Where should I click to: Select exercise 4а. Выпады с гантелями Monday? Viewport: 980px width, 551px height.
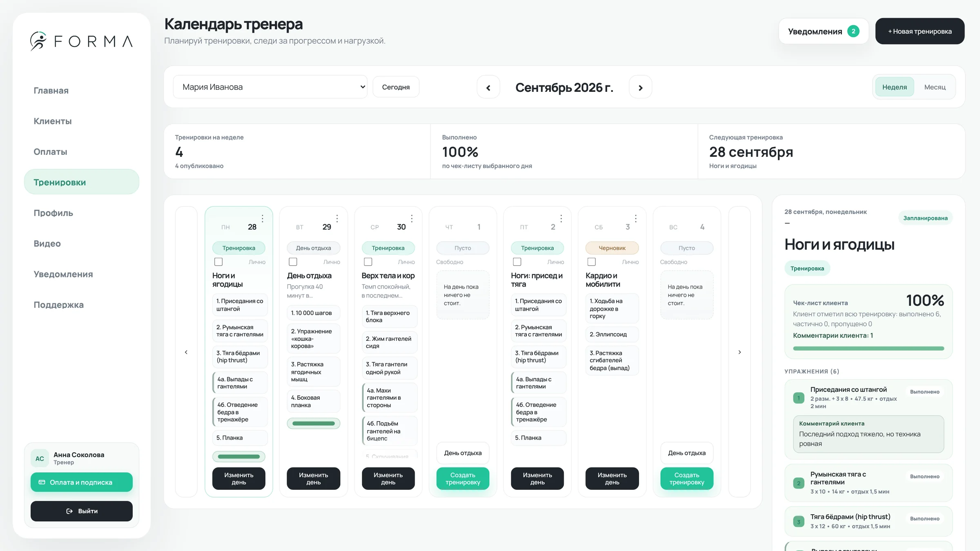pos(240,382)
